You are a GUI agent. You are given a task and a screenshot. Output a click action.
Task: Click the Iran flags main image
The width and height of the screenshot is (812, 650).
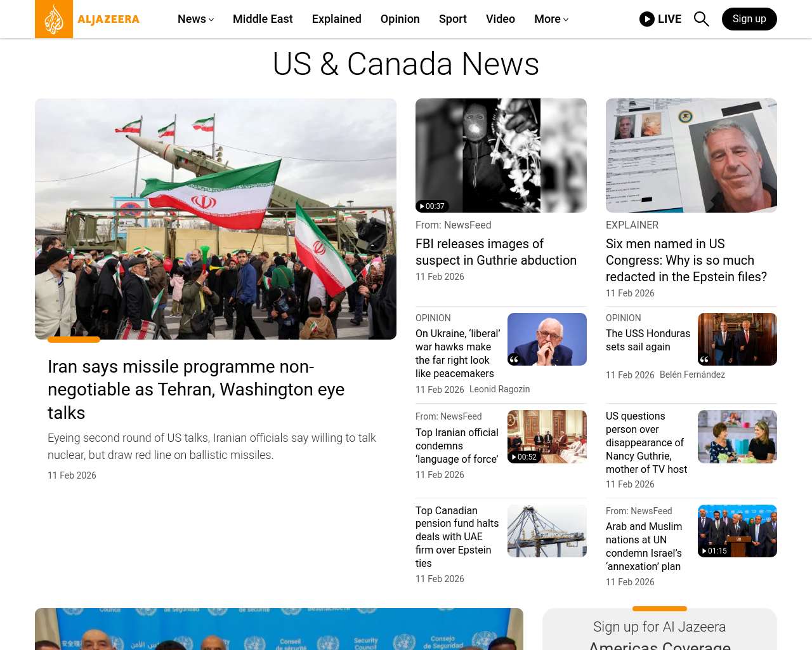pos(216,219)
